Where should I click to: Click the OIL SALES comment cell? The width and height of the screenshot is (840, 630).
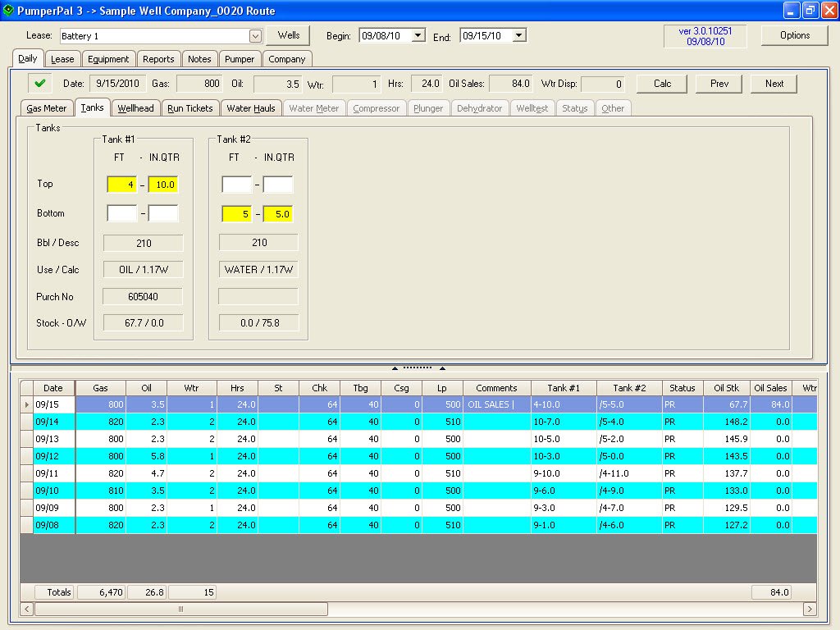[x=496, y=404]
